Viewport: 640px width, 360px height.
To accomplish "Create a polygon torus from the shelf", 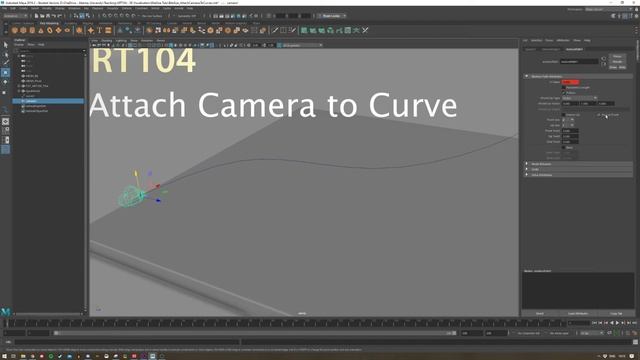I will [50, 30].
